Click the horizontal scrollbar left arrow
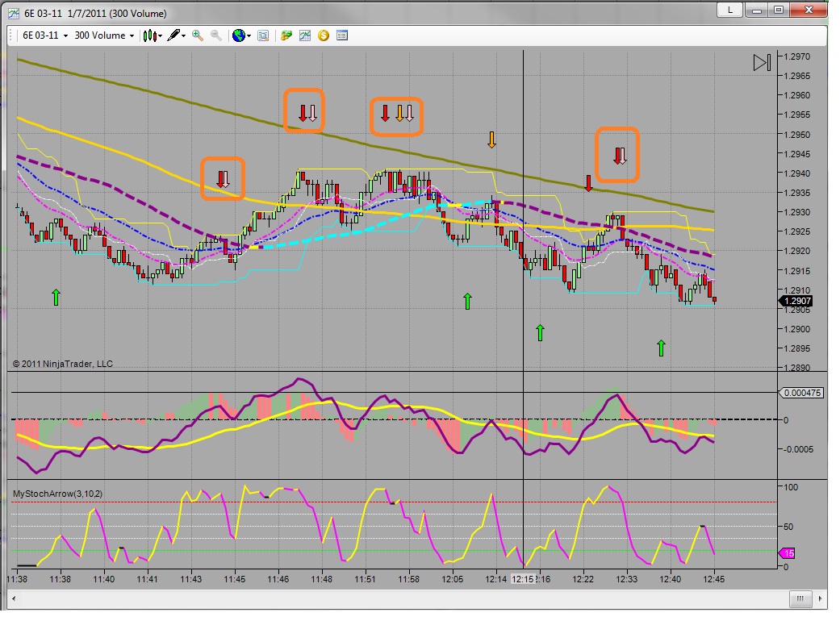 tap(14, 598)
